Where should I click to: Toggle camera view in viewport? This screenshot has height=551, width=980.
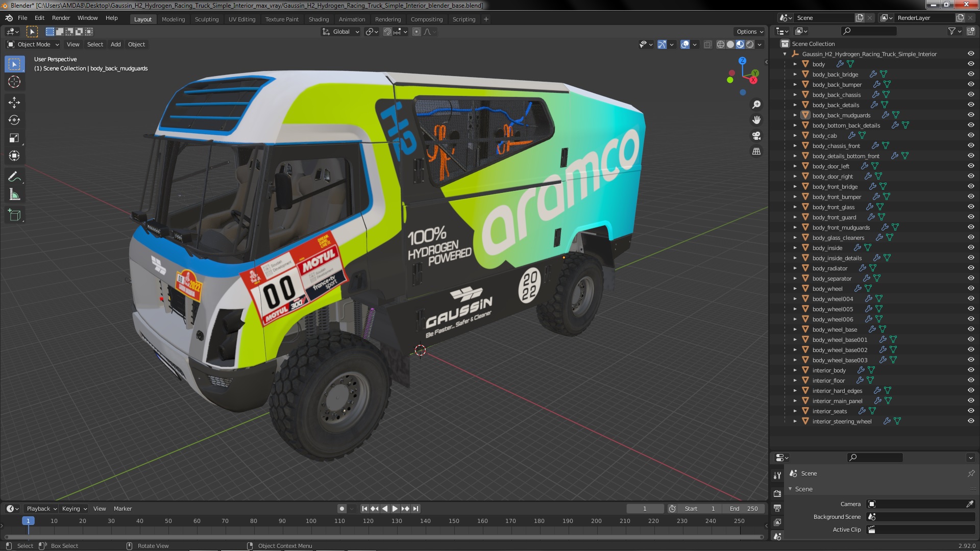click(x=756, y=136)
